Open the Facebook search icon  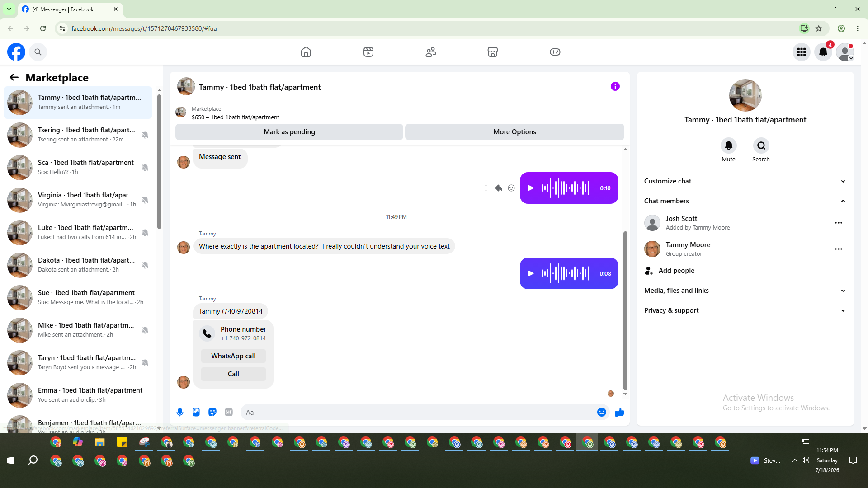tap(38, 52)
